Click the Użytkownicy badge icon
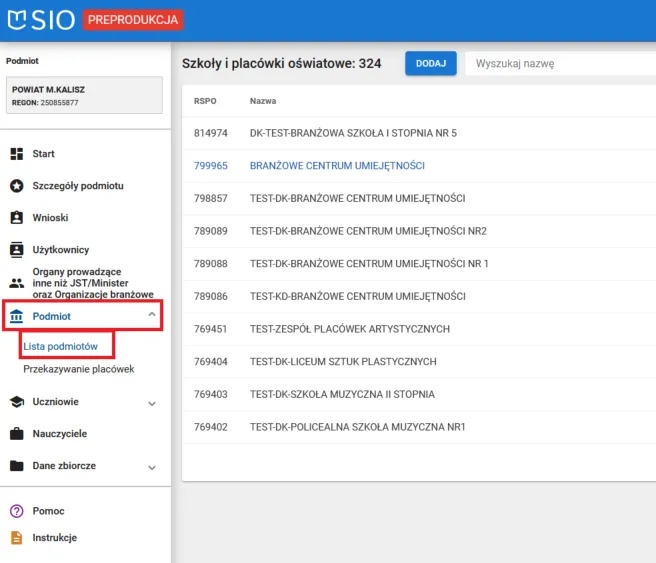Viewport: 656px width, 563px height. pos(16,250)
